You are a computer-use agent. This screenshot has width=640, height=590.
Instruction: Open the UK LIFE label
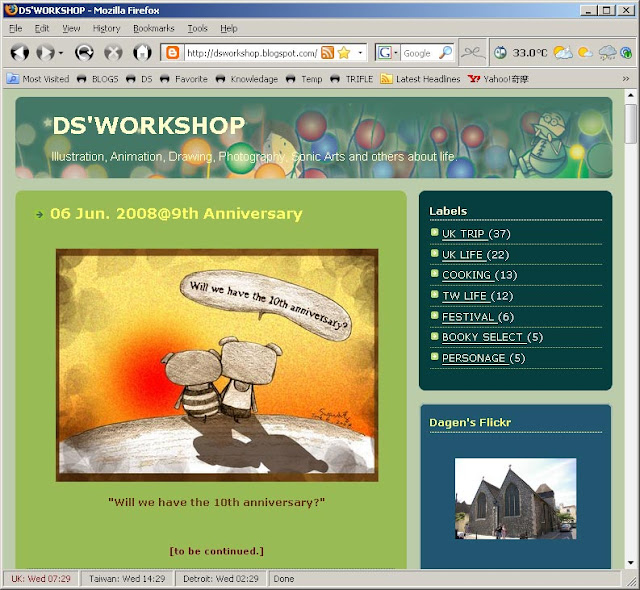[462, 255]
